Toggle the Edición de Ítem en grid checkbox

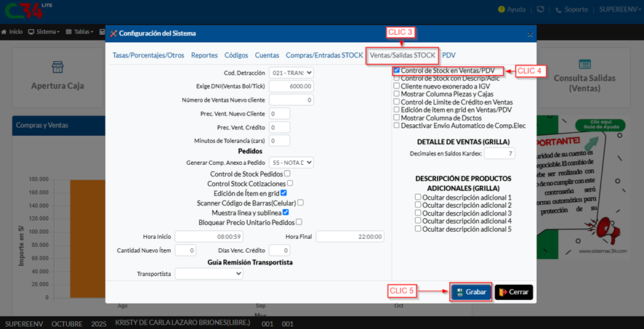pos(283,193)
